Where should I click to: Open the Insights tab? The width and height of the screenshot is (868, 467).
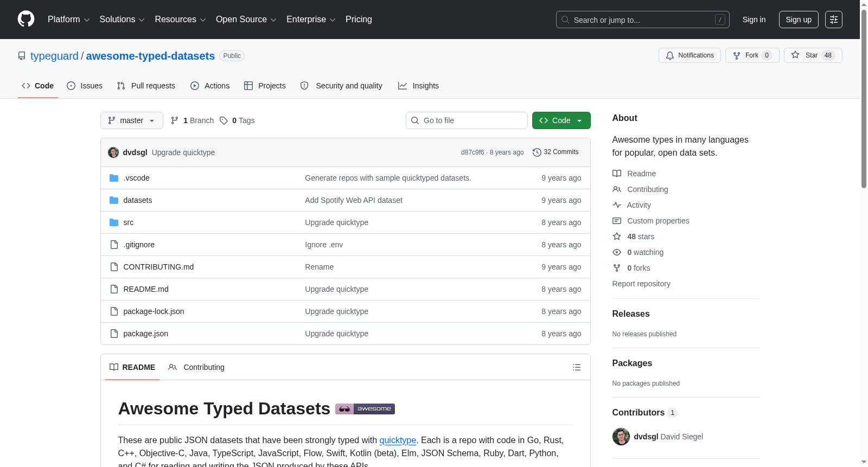point(418,86)
